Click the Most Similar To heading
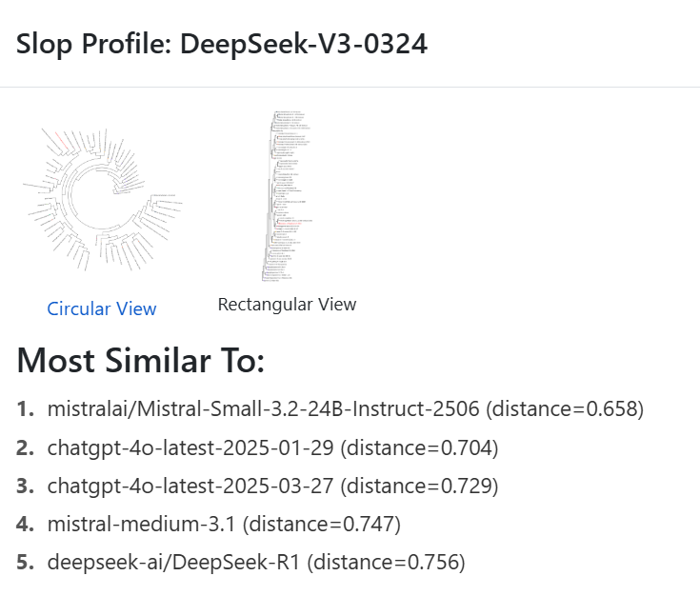 pyautogui.click(x=141, y=360)
